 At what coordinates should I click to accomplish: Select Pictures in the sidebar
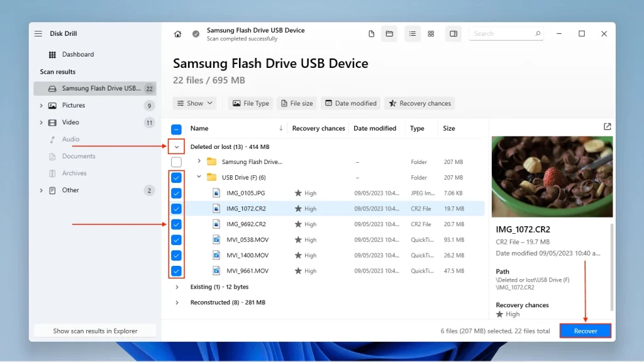[74, 106]
